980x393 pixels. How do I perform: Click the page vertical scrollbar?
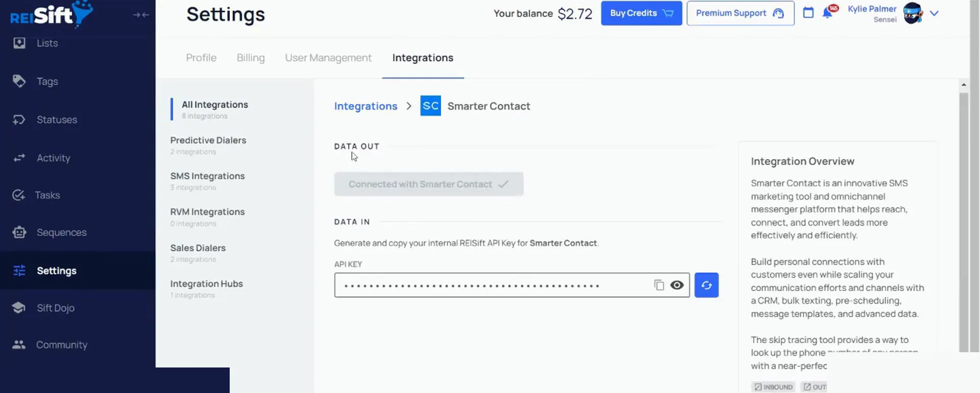pos(964,222)
